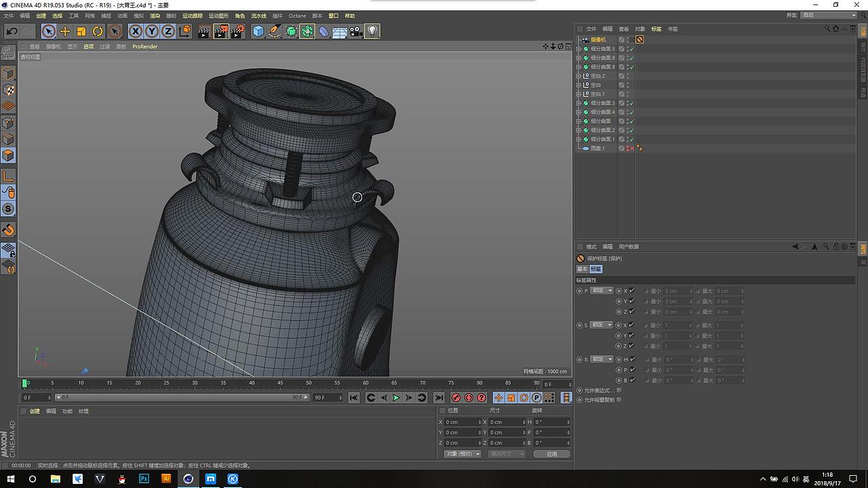
Task: Toggle 允许视窗复制 checkbox
Action: tap(619, 400)
